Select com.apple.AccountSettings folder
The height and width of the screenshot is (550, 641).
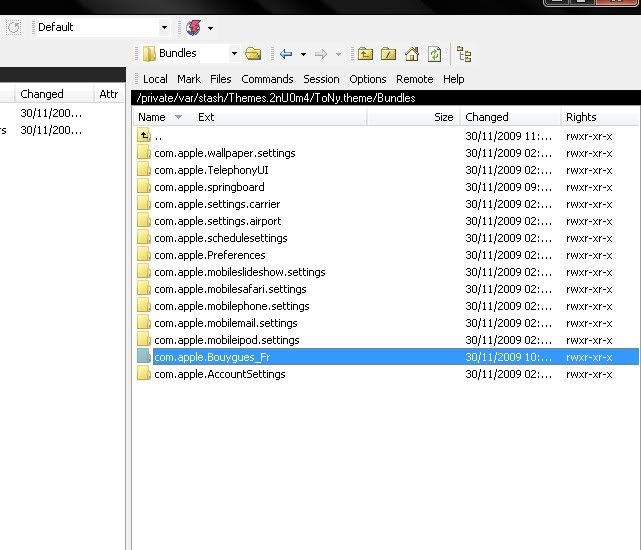tap(220, 374)
